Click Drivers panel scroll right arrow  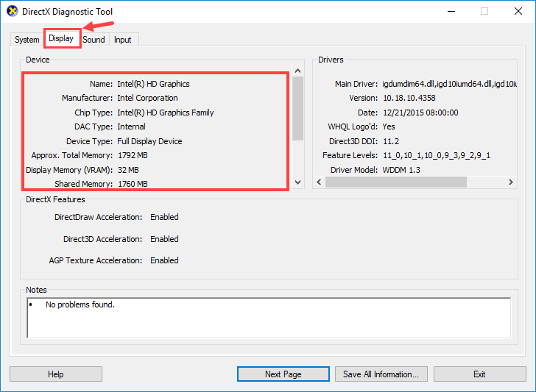pos(511,182)
